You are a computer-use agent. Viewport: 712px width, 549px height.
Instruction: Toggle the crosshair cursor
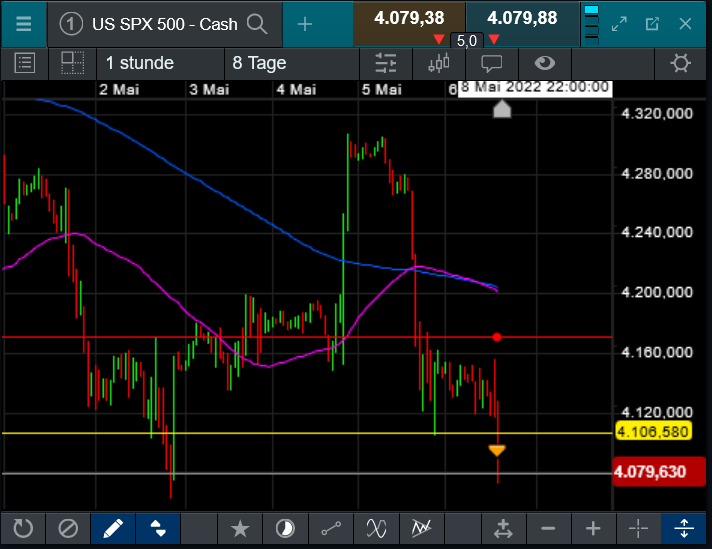pyautogui.click(x=638, y=529)
